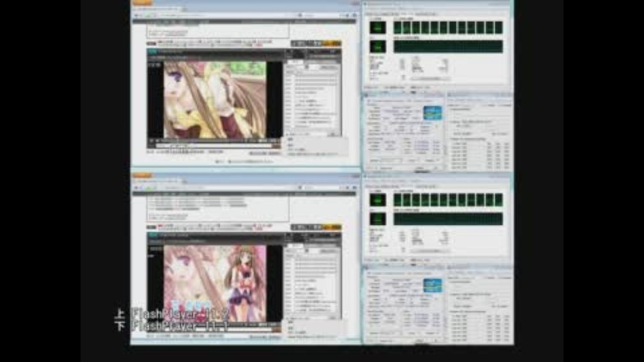Viewport: 644px width, 362px height.
Task: Click the video frame in the bottom player
Action: point(215,284)
